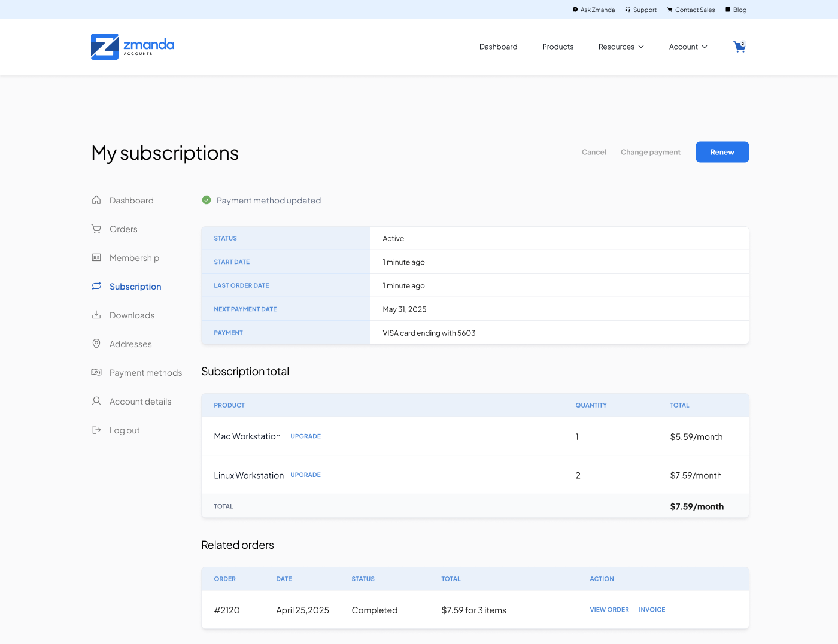
Task: Open Dashboard in top navigation
Action: click(498, 47)
